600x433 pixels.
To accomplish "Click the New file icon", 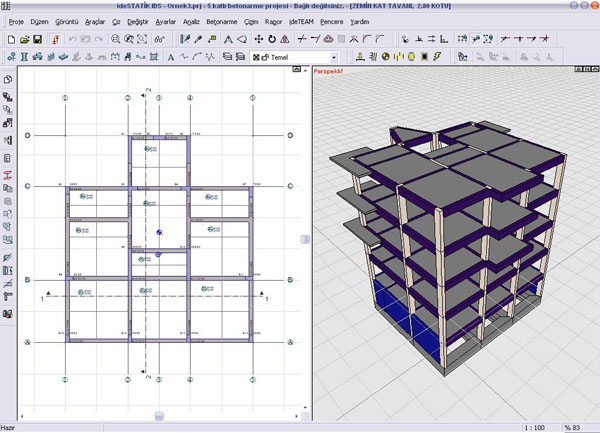I will pyautogui.click(x=10, y=39).
